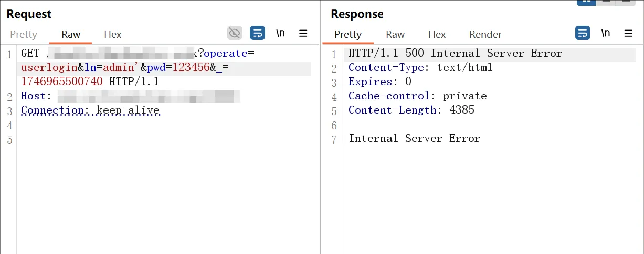Click the 'userlogin' parameter value
Screen dimensions: 644x254
(49, 67)
